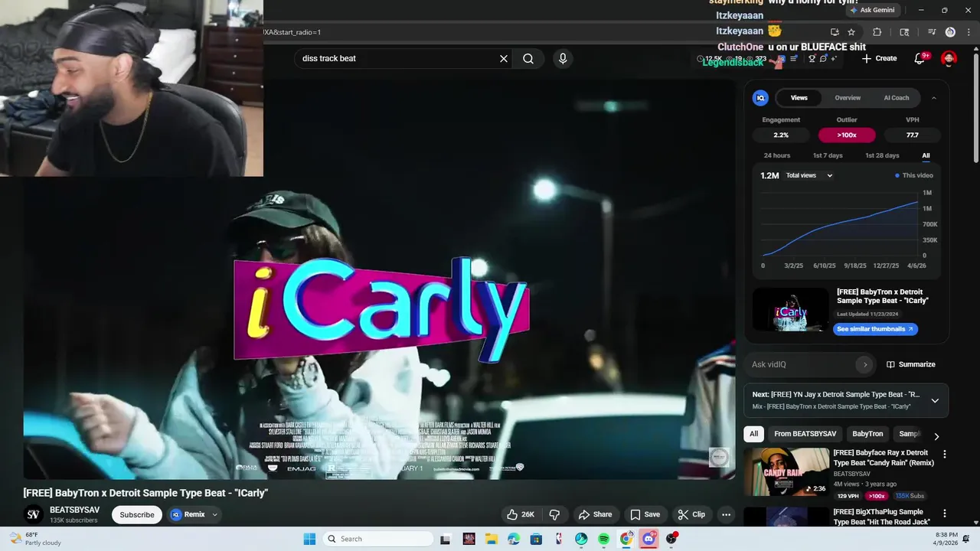This screenshot has width=980, height=551.
Task: Open OBS from taskbar
Action: [671, 539]
